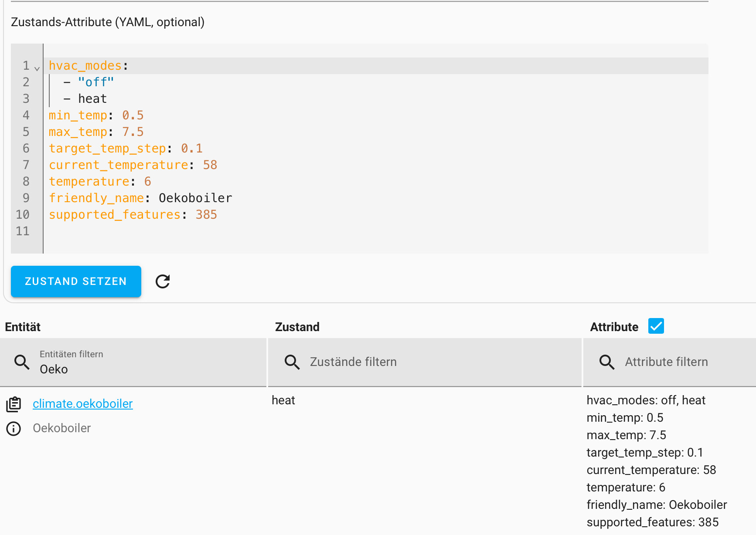
Task: Click the Zustände filtern input field
Action: 425,362
